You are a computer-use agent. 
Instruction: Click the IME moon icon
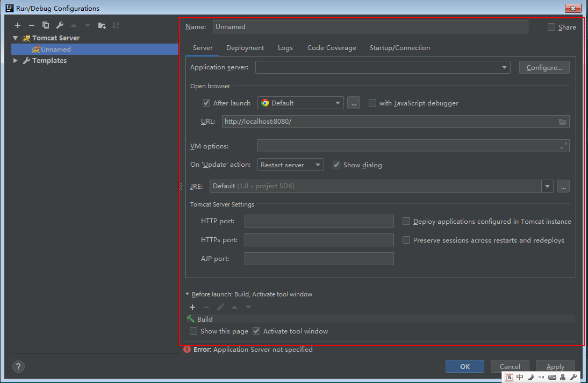pos(530,377)
